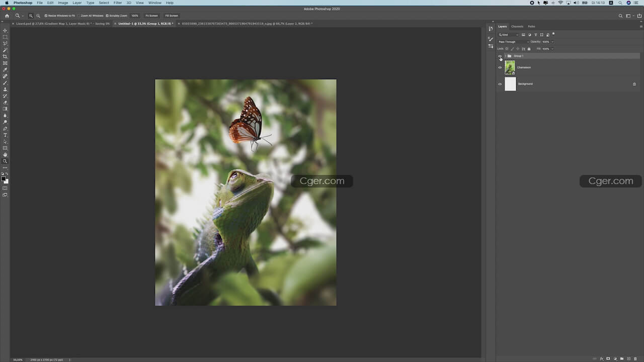Toggle pixel layer filter in Layers panel
This screenshot has width=644, height=362.
(x=523, y=35)
